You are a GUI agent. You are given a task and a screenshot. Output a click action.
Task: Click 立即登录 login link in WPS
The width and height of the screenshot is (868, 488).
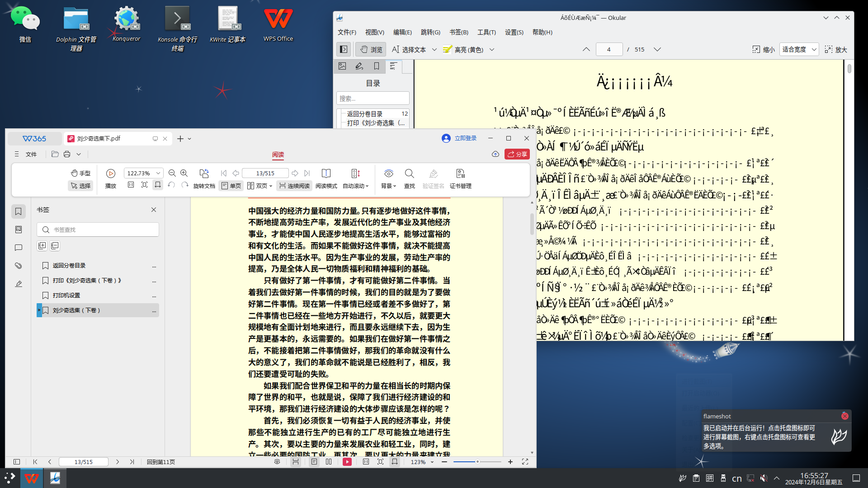[x=465, y=138]
